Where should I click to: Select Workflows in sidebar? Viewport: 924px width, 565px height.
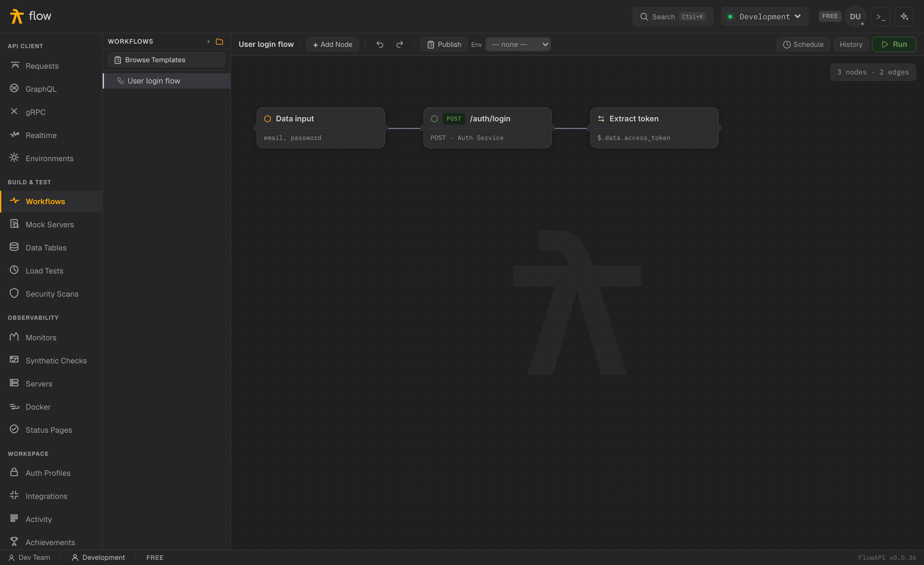pyautogui.click(x=51, y=202)
